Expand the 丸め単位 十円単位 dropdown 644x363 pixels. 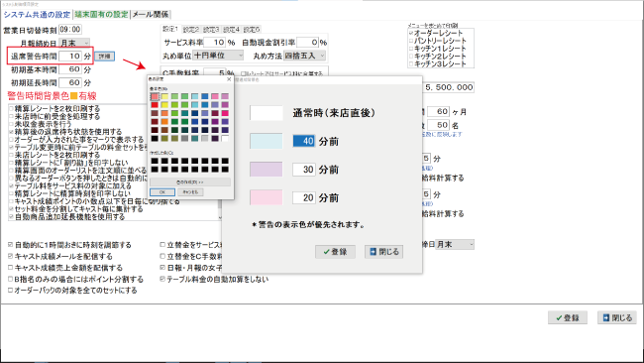218,56
